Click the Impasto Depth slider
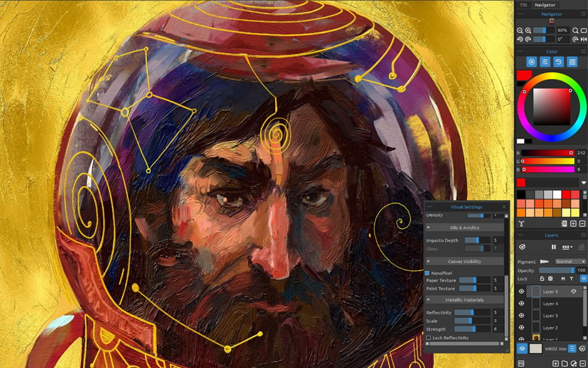 pos(477,240)
